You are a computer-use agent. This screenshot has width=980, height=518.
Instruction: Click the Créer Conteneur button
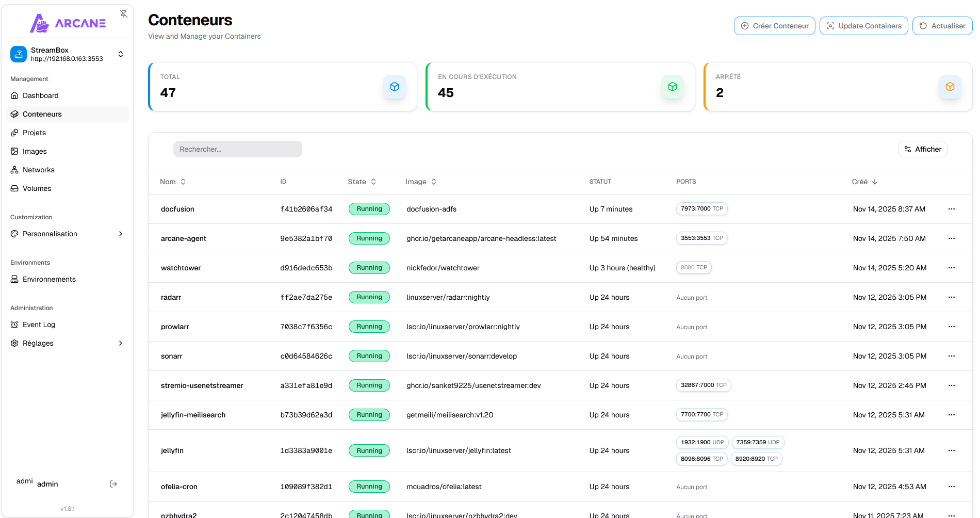click(774, 26)
